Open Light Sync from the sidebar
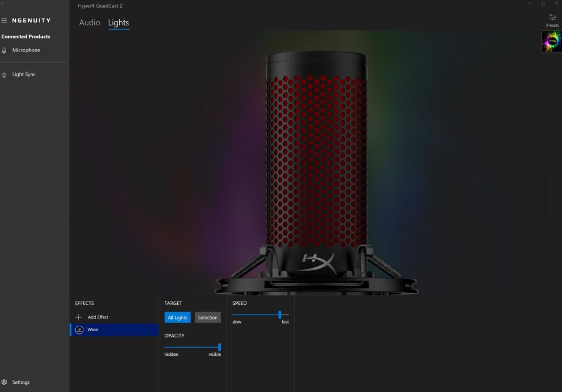This screenshot has width=562, height=392. click(x=24, y=75)
